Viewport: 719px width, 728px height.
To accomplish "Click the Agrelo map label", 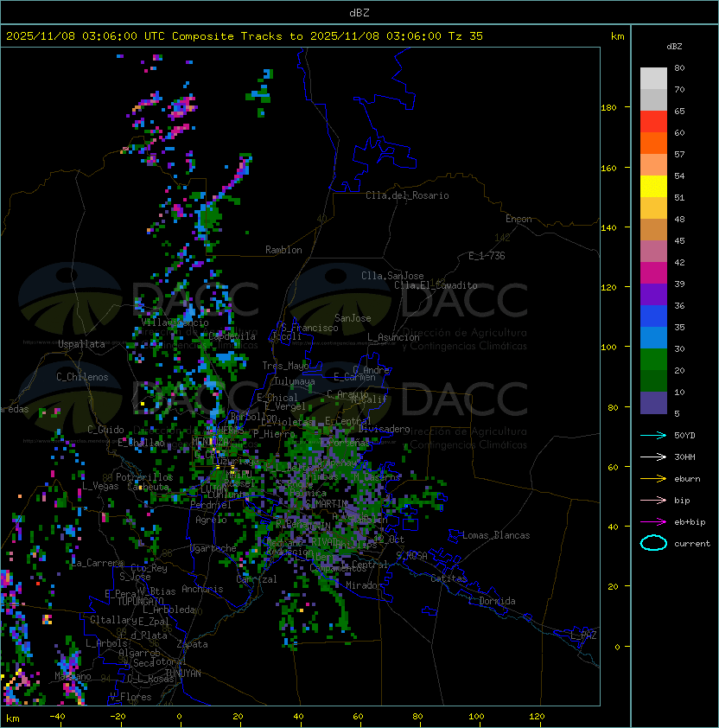I will [211, 520].
